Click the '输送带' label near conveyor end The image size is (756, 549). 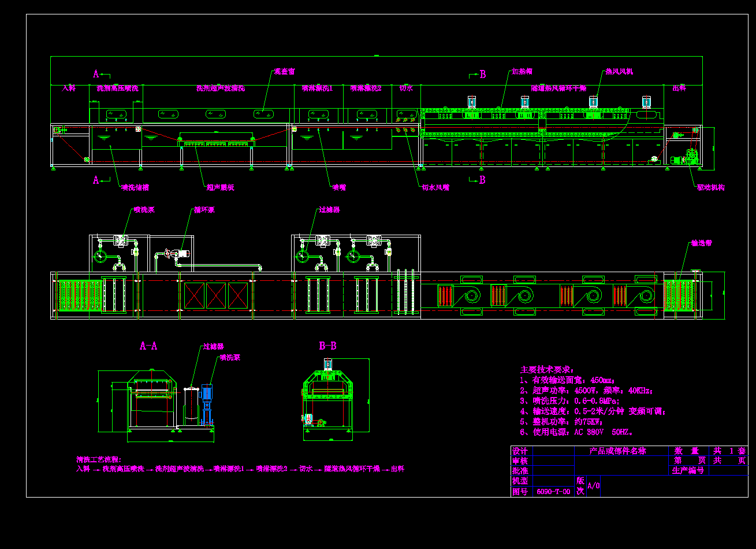point(701,243)
